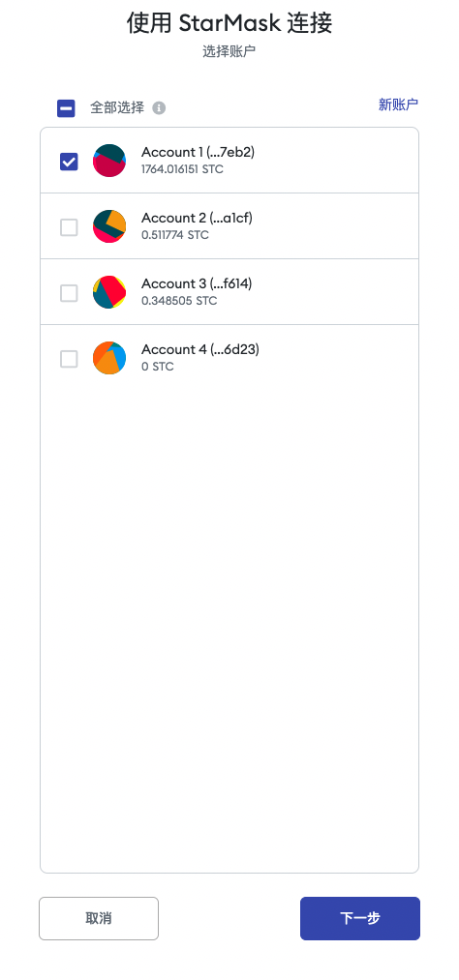
Task: Click the Account 3 avatar identicon
Action: point(109,292)
